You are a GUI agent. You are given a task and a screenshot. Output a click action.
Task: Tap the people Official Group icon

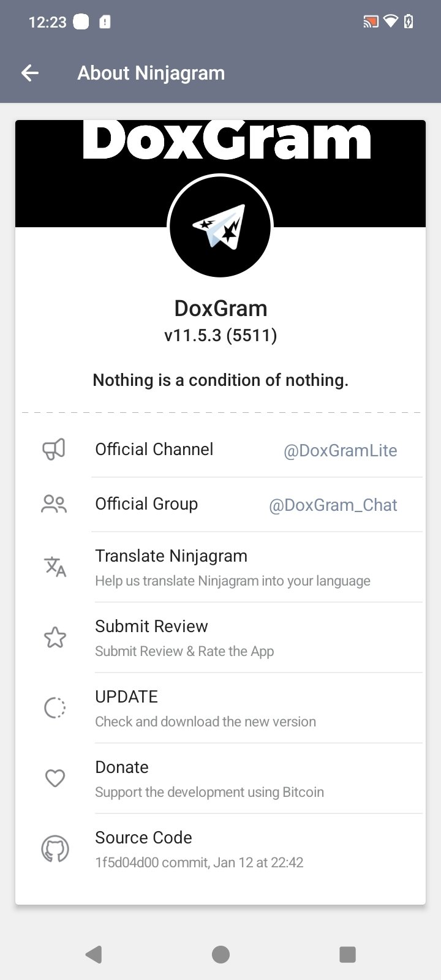coord(54,504)
